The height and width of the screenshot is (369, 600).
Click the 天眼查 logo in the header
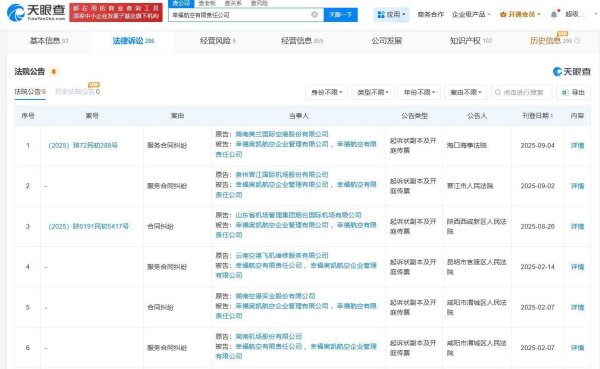coord(36,12)
